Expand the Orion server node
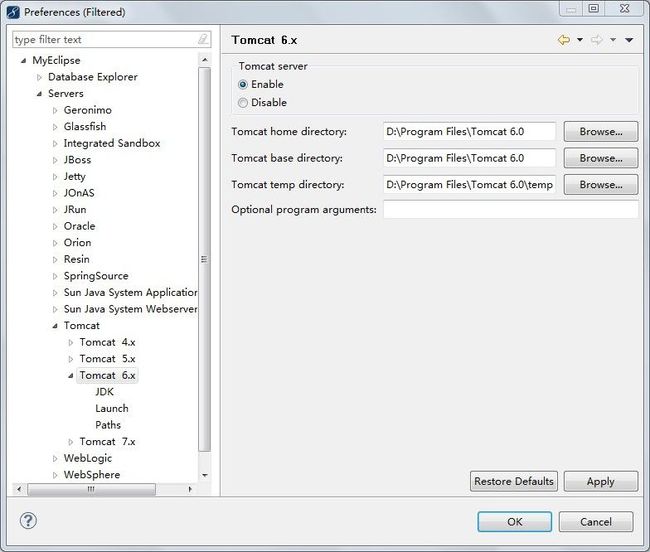Screen dimensions: 650x552 [55, 243]
